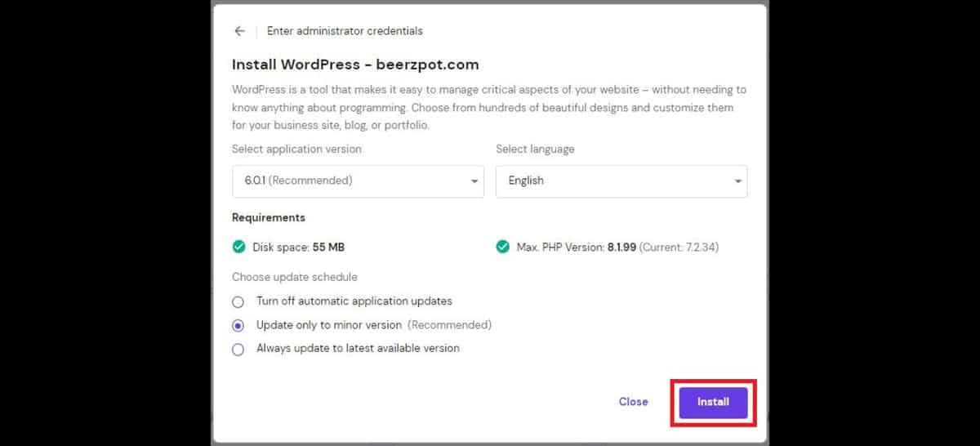
Task: Click the Install button
Action: (x=713, y=402)
